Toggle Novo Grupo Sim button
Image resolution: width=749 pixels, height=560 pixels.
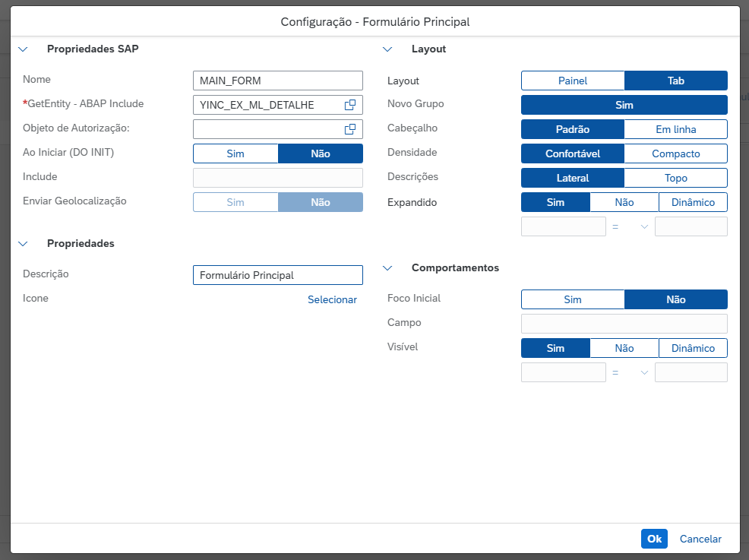[x=624, y=105]
